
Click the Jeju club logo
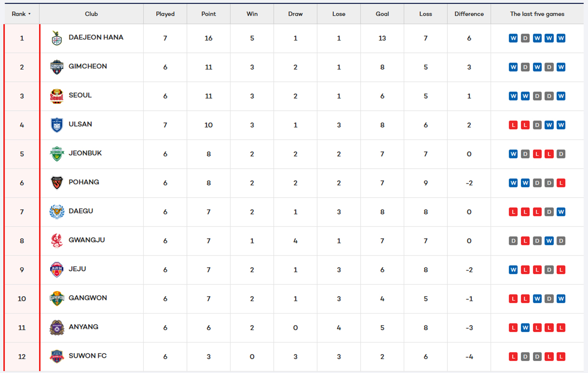point(57,270)
